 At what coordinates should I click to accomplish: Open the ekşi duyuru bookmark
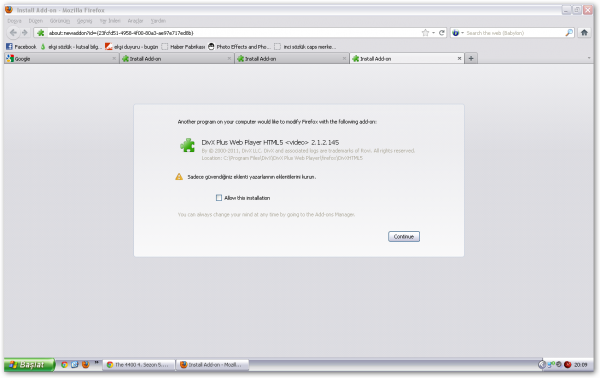click(132, 47)
